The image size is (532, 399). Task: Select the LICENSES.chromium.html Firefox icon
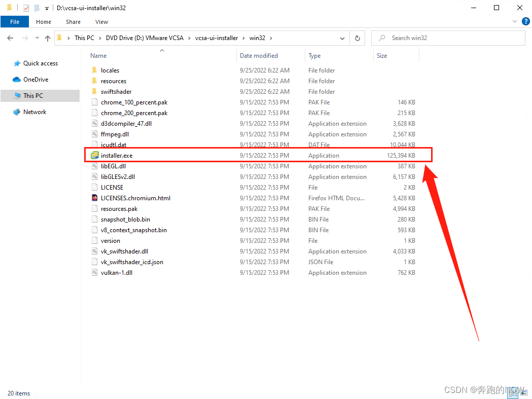(95, 198)
